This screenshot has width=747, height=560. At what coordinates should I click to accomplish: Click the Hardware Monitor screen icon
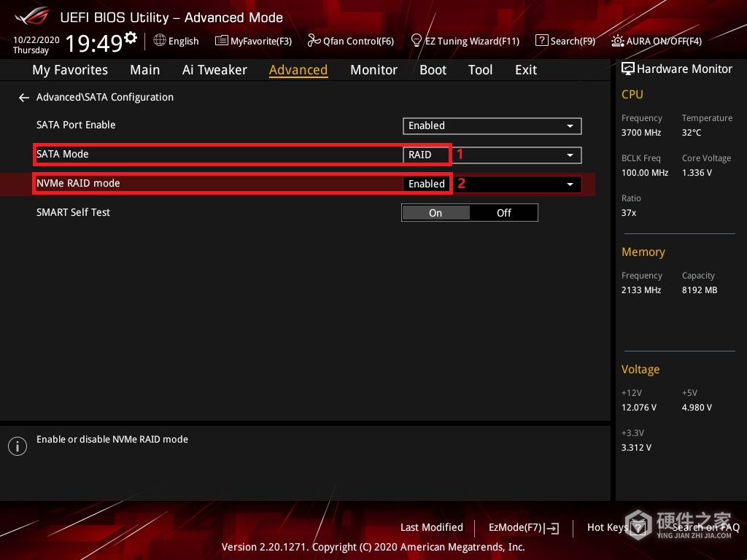pos(628,69)
